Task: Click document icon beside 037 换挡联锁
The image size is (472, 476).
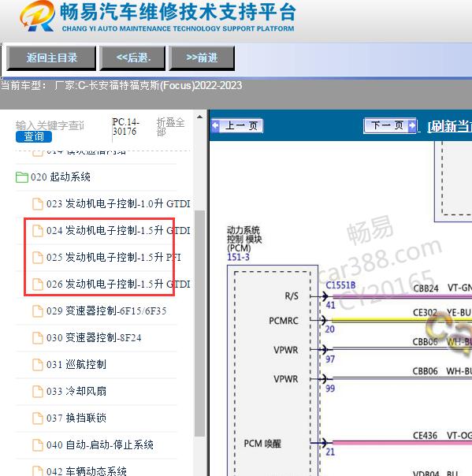Action: point(38,418)
